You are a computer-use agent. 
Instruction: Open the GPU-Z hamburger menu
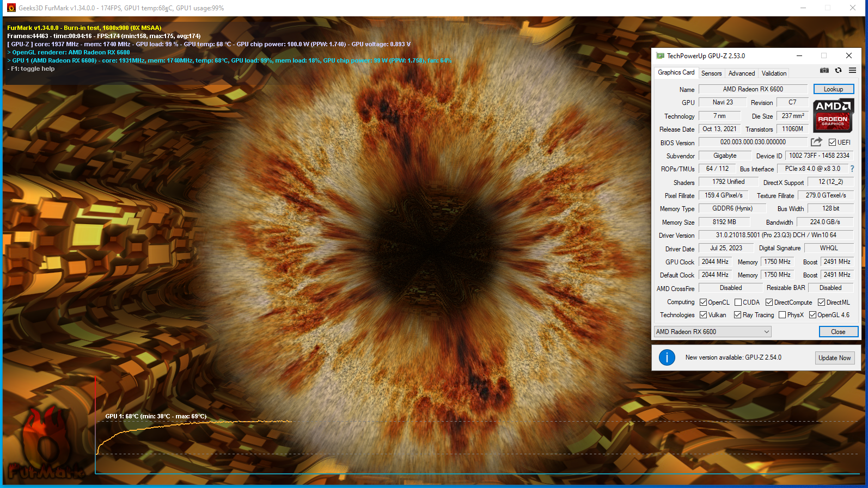(x=852, y=71)
